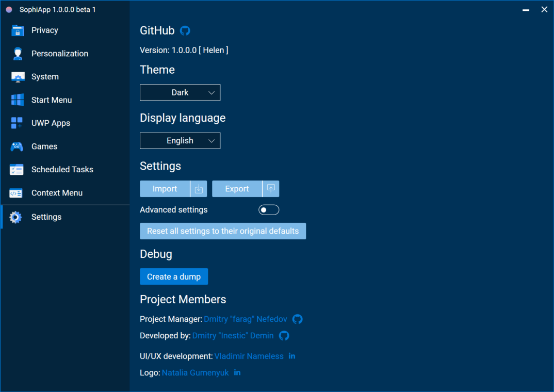Click the UWP Apps tiles icon
This screenshot has width=554, height=392.
point(17,123)
